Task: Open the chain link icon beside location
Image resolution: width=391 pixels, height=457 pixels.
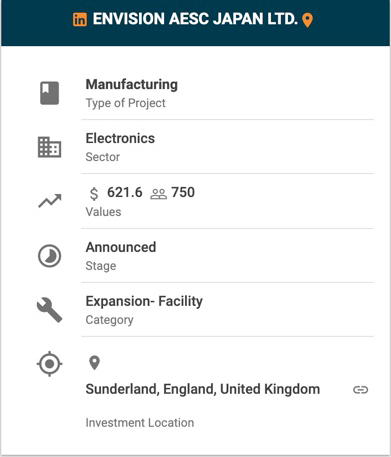Action: 361,390
